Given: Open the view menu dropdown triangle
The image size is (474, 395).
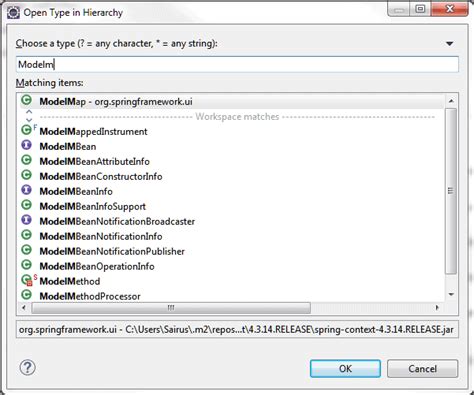Looking at the screenshot, I should pyautogui.click(x=449, y=44).
